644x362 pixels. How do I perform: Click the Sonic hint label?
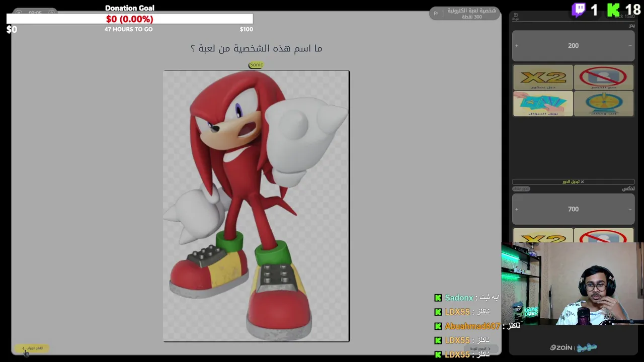click(256, 64)
